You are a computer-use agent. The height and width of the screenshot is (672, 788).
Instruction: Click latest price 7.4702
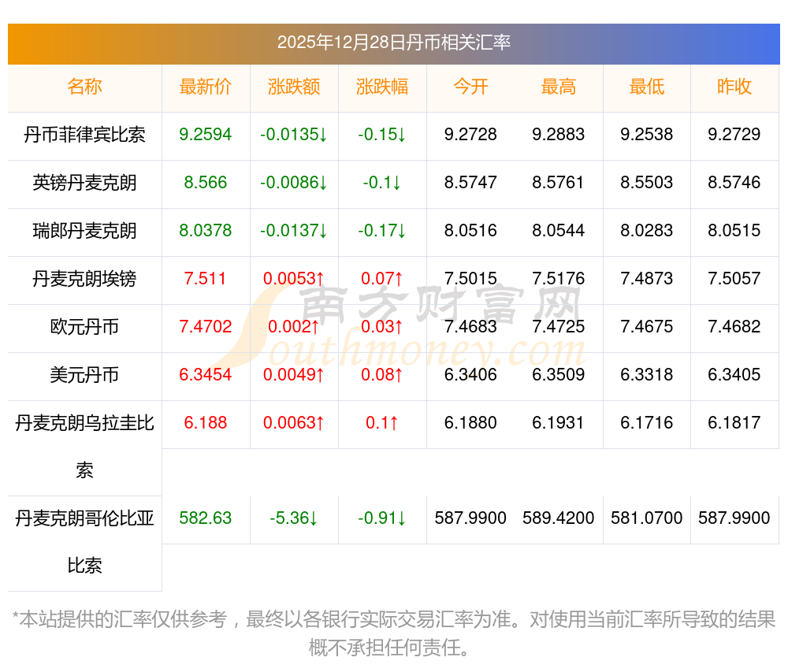click(x=206, y=326)
